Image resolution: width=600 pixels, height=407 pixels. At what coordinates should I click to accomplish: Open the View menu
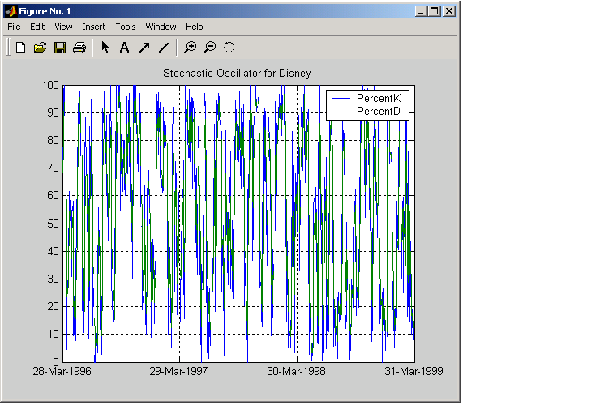click(x=63, y=27)
